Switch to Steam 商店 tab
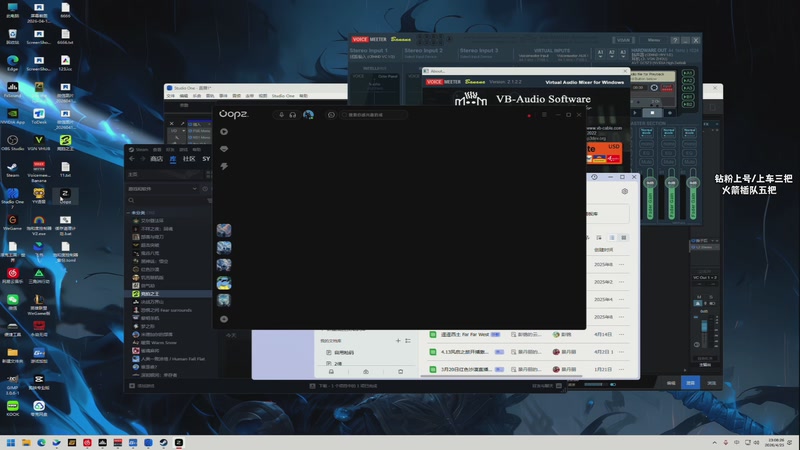Screen dimensions: 800x450 (x=157, y=159)
